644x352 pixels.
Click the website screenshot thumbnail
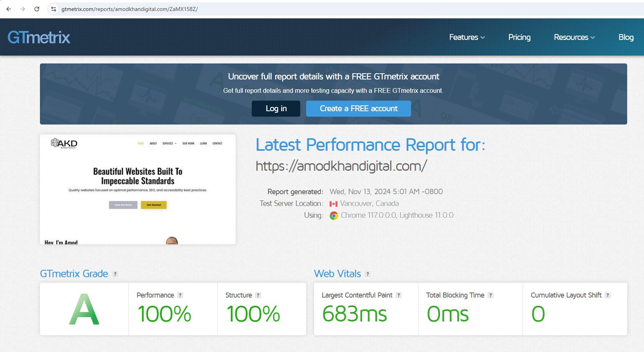[x=138, y=190]
